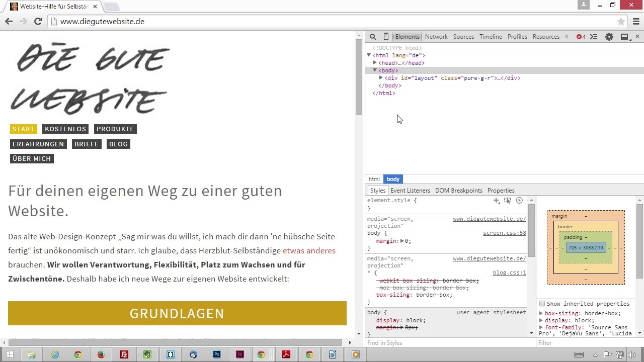Expand margin: 0 shorthand in screen.css rule
The height and width of the screenshot is (362, 644).
click(402, 241)
